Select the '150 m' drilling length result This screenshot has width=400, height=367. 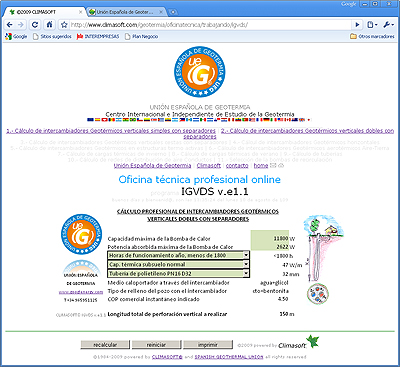tap(287, 314)
